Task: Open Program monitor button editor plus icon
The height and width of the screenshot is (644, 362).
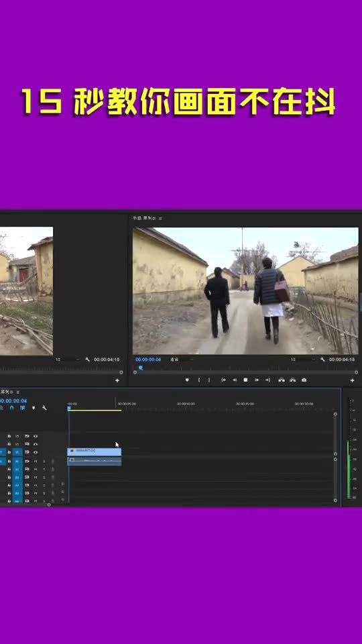Action: tap(352, 380)
